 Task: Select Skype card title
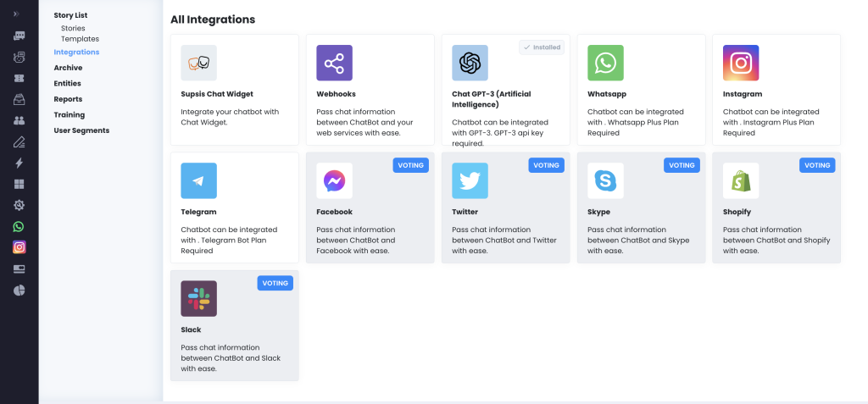coord(599,212)
